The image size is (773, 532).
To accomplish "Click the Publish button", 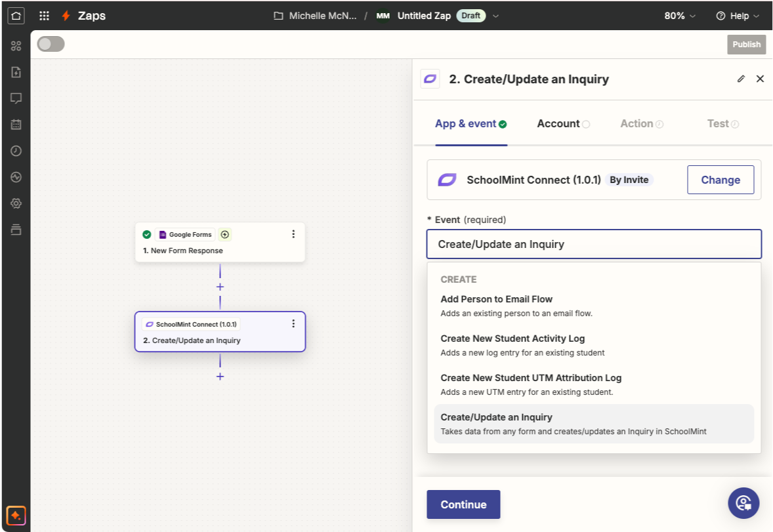I will pyautogui.click(x=746, y=45).
